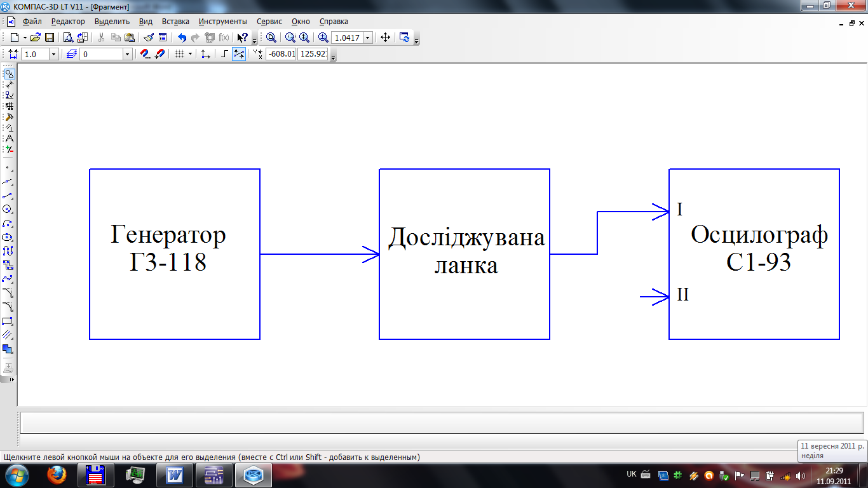868x488 pixels.
Task: Select the copy-properties paintbrush icon
Action: click(148, 37)
